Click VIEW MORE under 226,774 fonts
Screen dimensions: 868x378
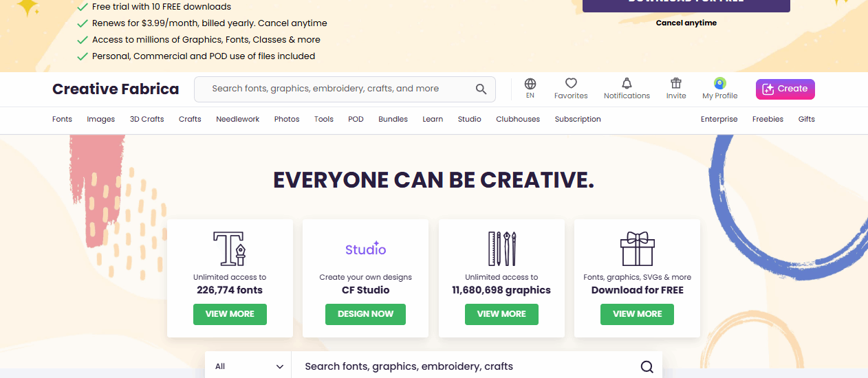[230, 314]
